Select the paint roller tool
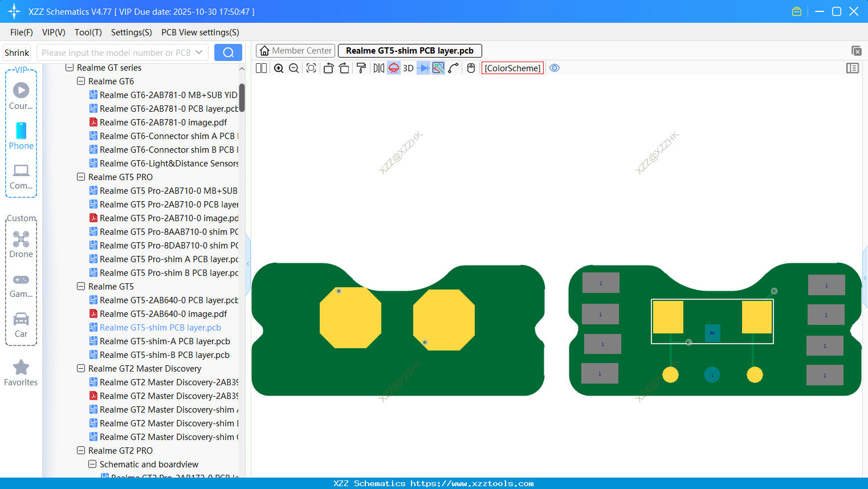 coord(361,68)
